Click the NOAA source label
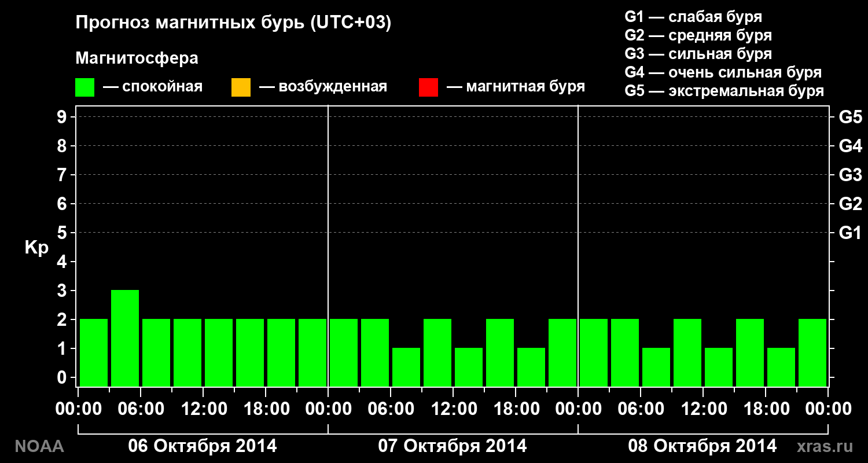 click(39, 446)
